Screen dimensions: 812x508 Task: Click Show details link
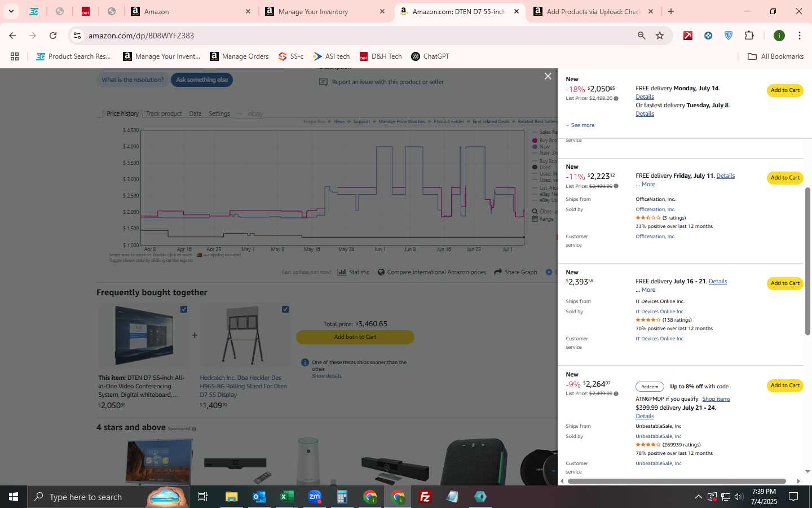pos(326,376)
